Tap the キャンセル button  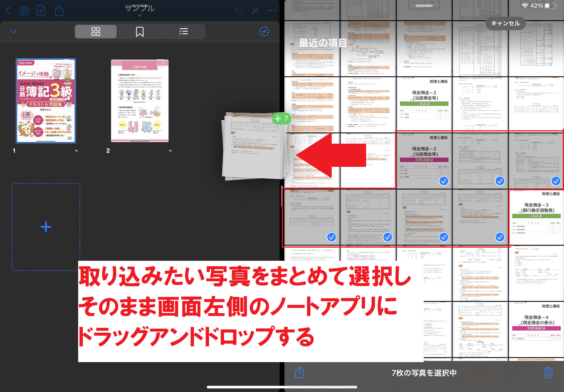(505, 23)
